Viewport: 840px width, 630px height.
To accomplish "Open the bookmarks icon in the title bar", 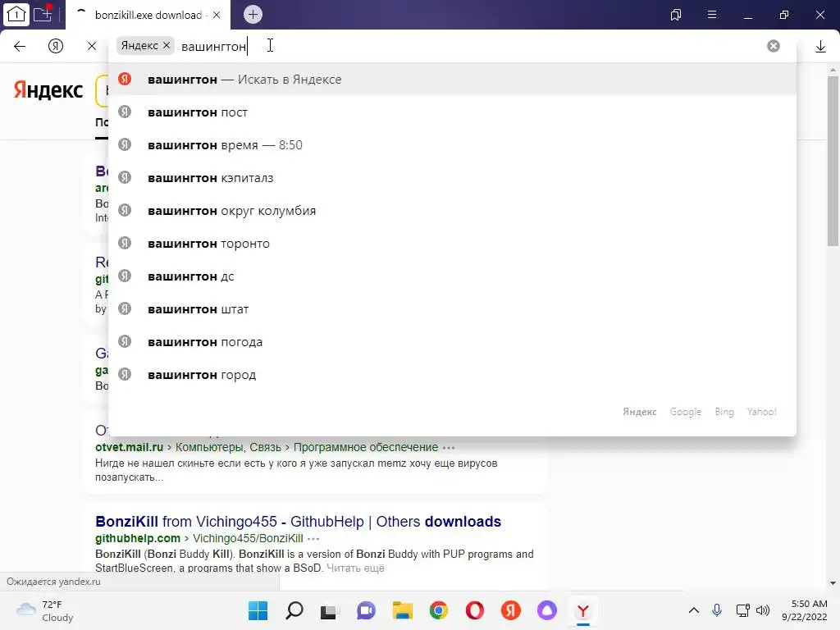I will (x=676, y=15).
